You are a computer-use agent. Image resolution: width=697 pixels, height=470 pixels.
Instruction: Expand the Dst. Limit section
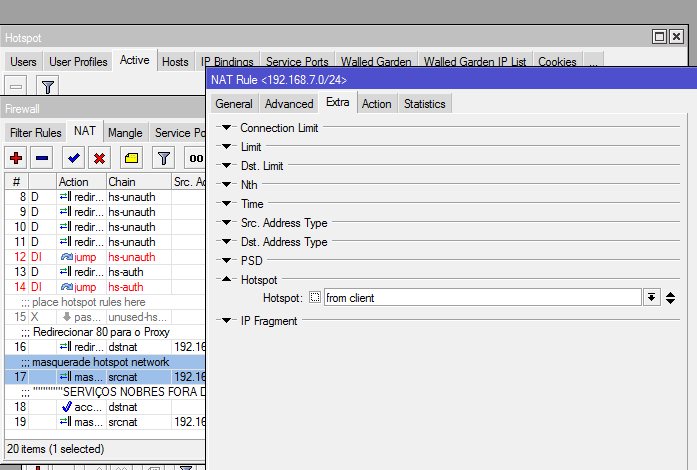click(x=226, y=165)
